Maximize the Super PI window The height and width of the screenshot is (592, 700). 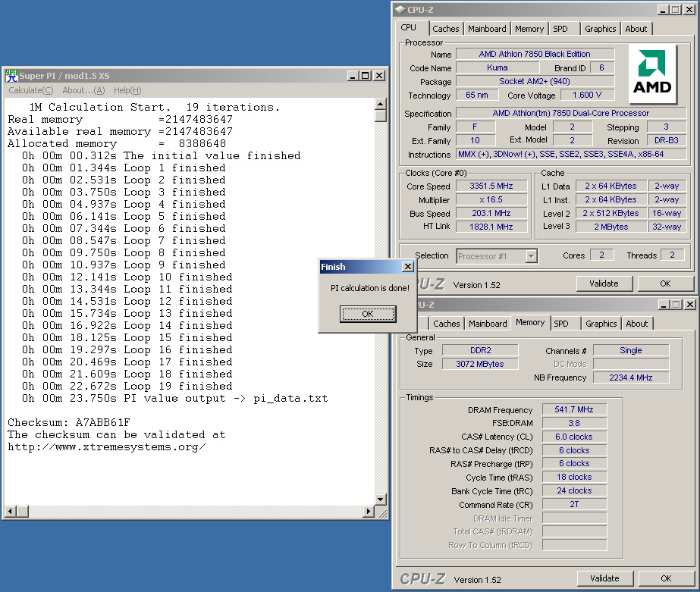pos(366,76)
